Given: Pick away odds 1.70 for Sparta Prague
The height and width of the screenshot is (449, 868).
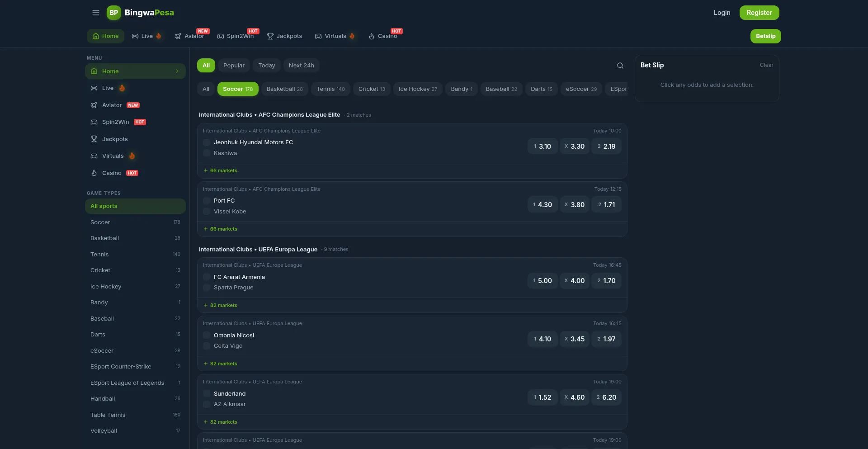Looking at the screenshot, I should (607, 281).
